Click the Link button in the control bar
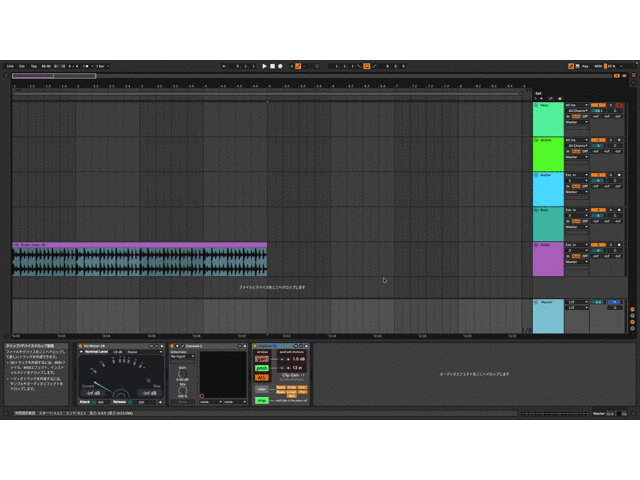This screenshot has width=640, height=480. coord(10,66)
